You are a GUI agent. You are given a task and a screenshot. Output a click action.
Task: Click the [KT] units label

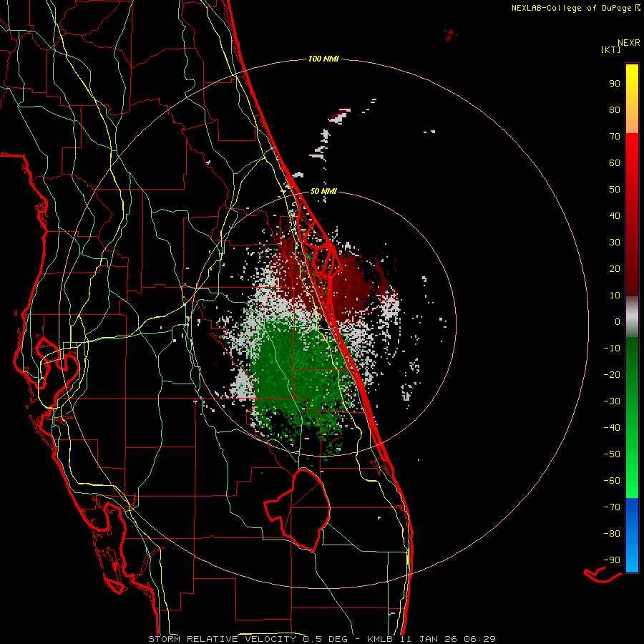tap(611, 50)
